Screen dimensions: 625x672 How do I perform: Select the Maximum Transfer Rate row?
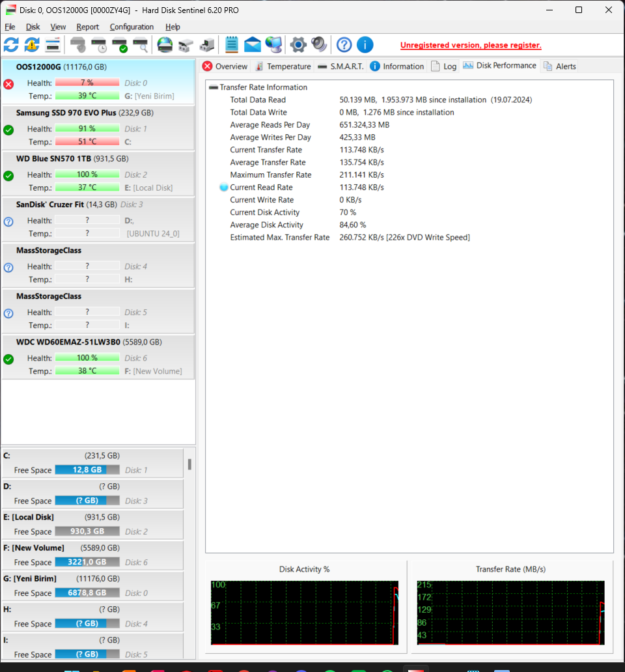(307, 175)
